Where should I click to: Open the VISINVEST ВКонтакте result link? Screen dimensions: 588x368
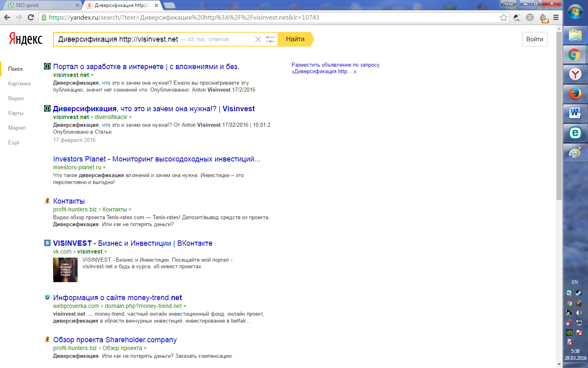coord(133,243)
